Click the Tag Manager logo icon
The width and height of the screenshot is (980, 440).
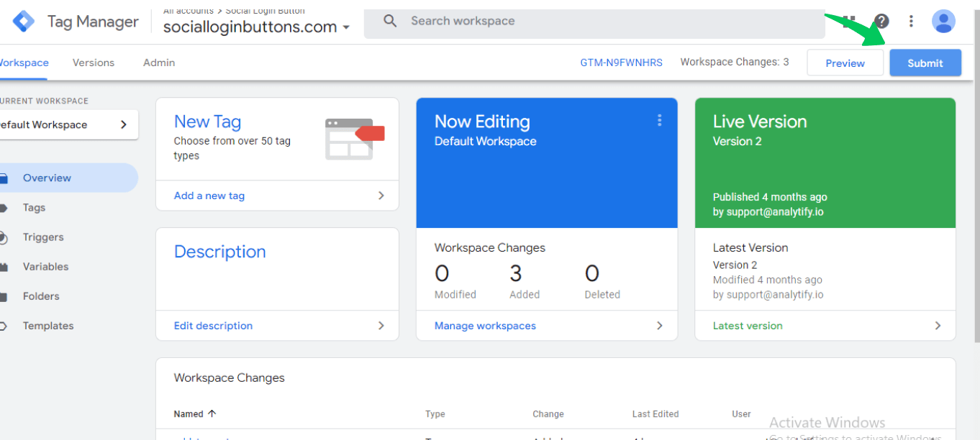pyautogui.click(x=24, y=22)
